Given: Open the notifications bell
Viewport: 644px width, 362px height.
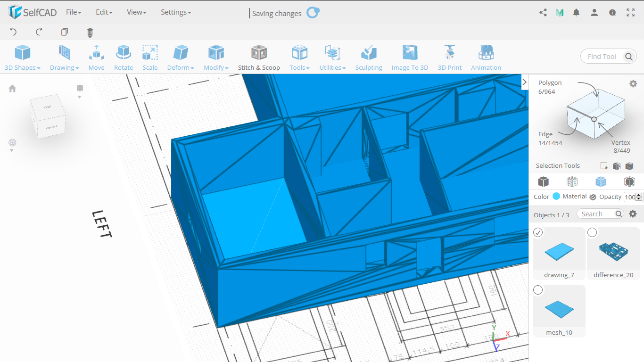Looking at the screenshot, I should coord(576,13).
